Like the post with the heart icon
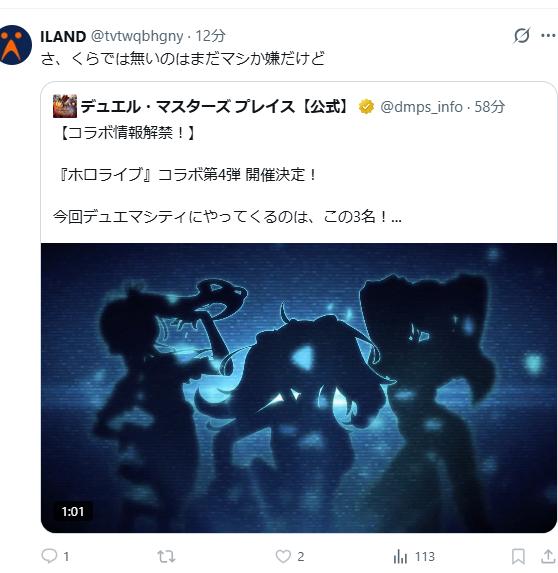The image size is (558, 573). click(283, 556)
